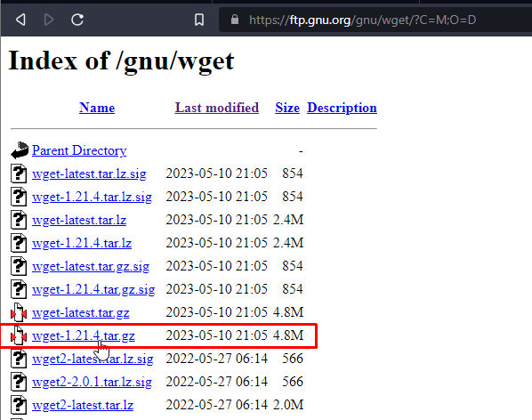Screen dimensions: 532x420
Task: Click the 566 size of wget2-latest.tar.lz.sig
Action: 293,359
